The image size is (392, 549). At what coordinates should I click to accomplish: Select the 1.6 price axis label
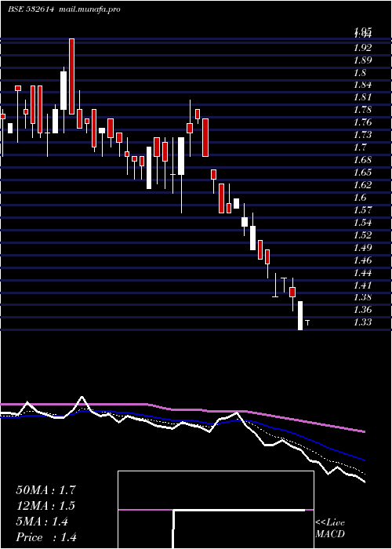point(360,198)
